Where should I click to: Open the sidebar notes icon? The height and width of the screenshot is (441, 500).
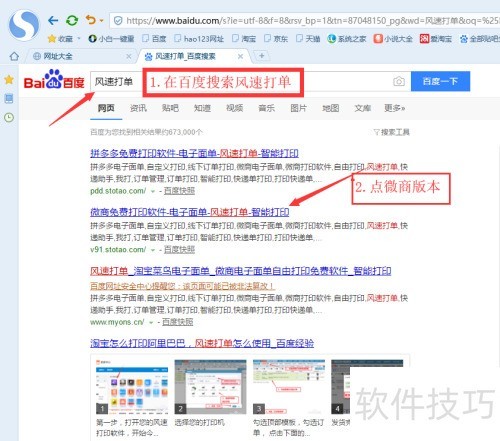(9, 99)
